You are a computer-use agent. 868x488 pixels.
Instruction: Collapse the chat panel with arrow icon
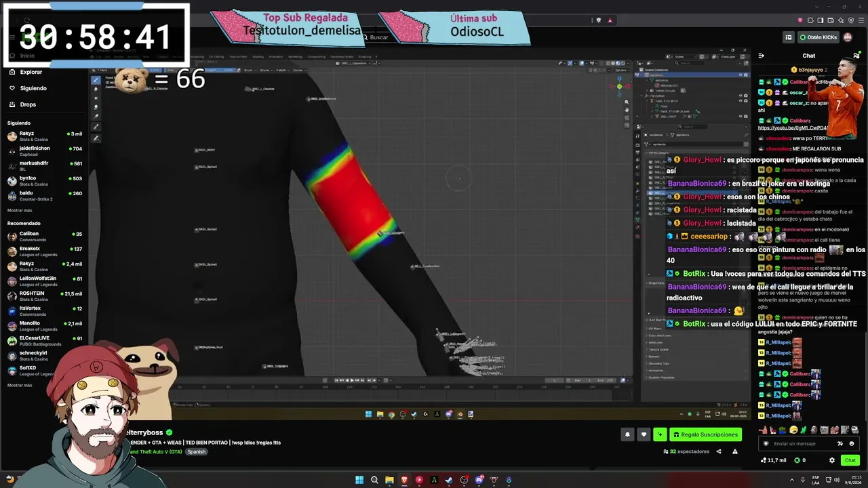762,56
